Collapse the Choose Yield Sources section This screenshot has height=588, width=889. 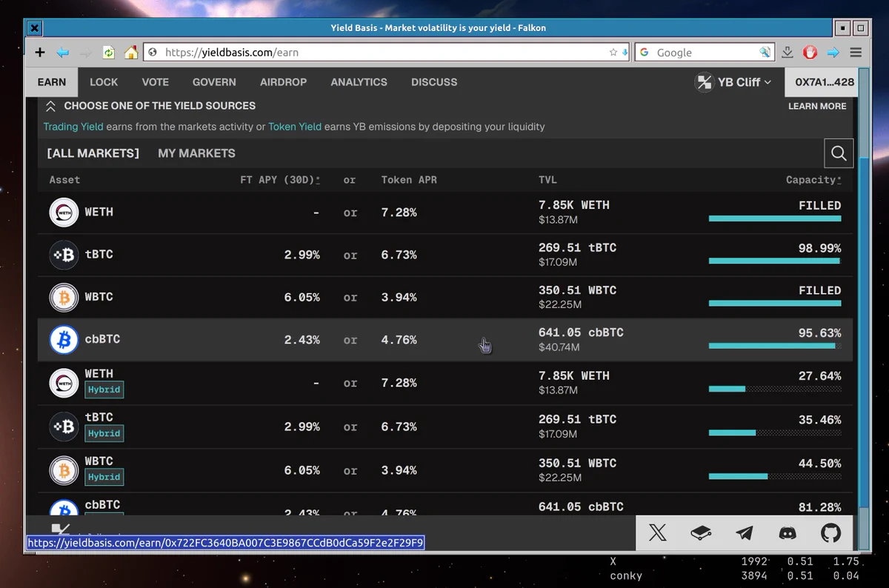(x=50, y=106)
